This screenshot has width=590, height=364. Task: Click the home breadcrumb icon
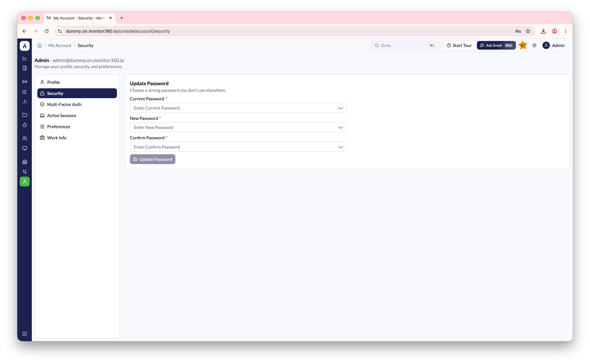click(39, 45)
